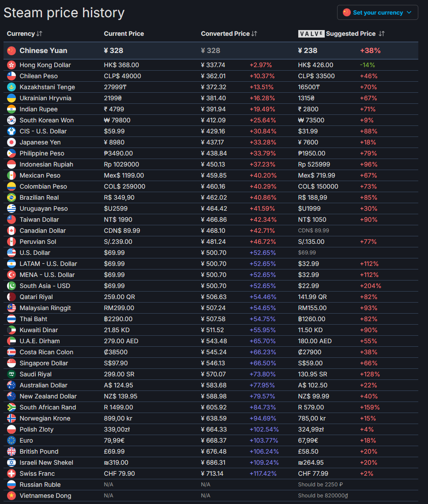Click the Vietnamese Dong flag icon
428x504 pixels.
11,496
